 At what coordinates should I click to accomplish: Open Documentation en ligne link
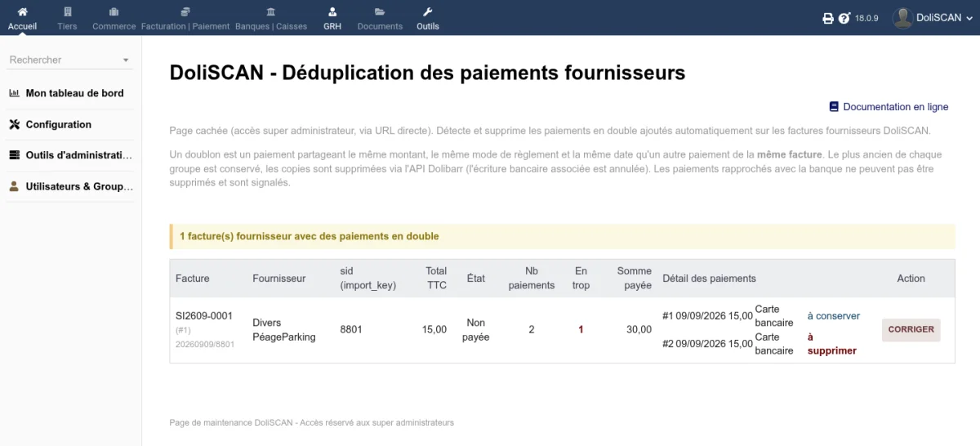[896, 107]
